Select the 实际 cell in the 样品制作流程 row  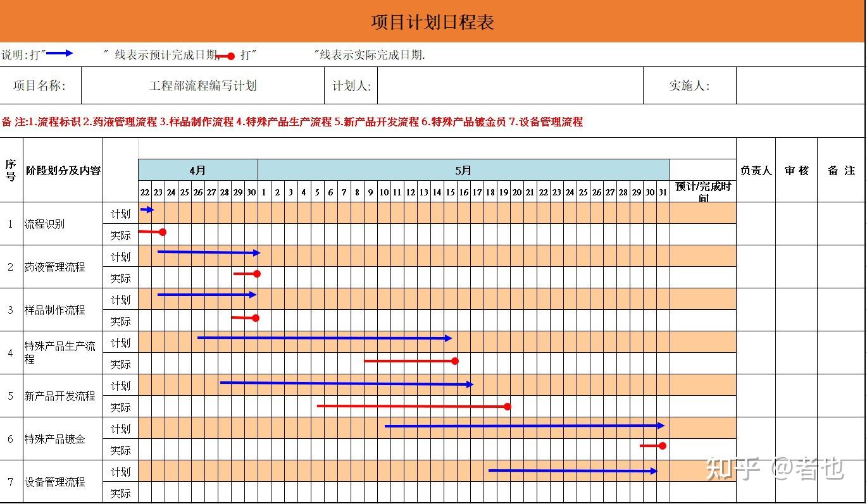click(121, 321)
